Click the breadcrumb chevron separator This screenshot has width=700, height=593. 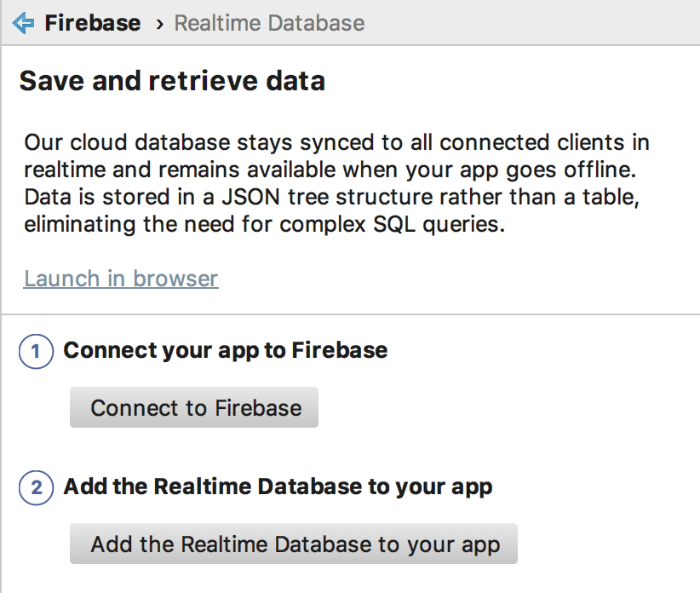(x=159, y=24)
